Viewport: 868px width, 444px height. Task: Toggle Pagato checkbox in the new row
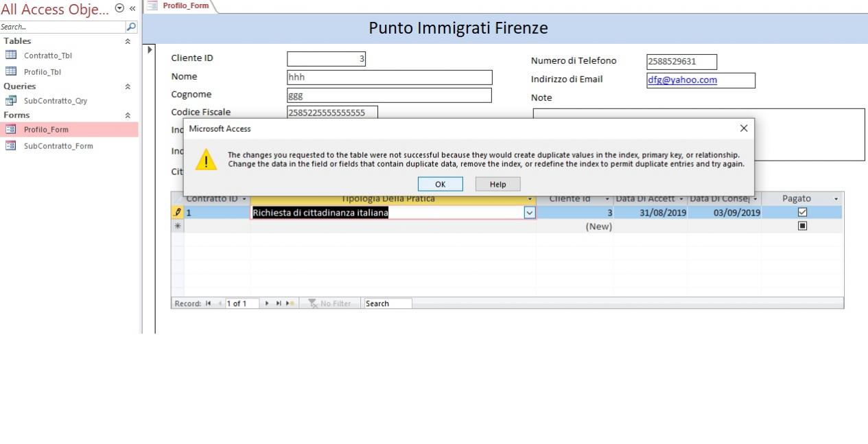(x=802, y=226)
